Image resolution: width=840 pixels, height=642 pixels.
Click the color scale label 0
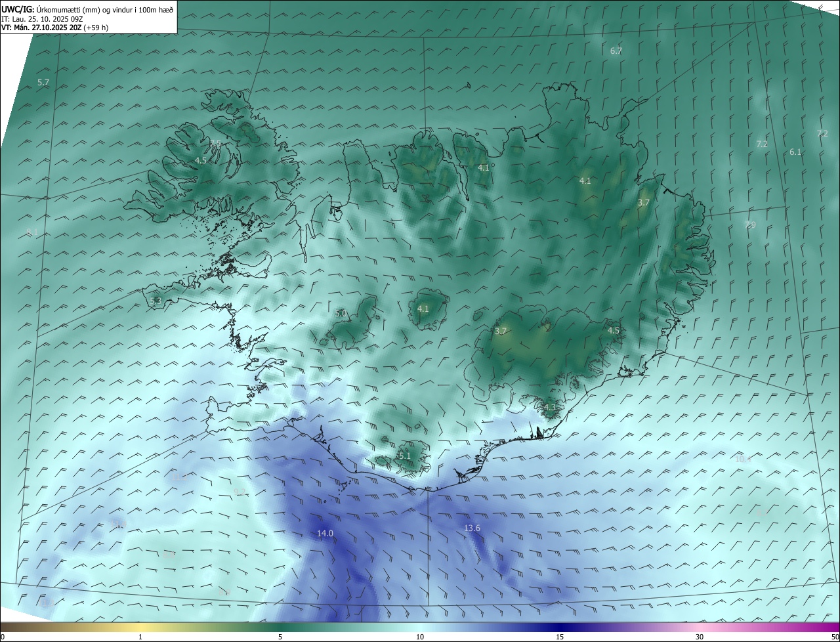(3, 637)
